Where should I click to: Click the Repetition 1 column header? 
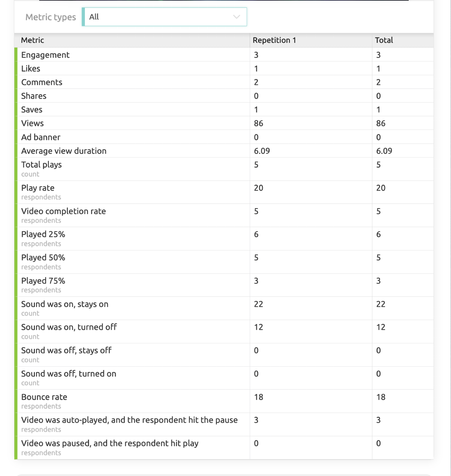coord(274,40)
